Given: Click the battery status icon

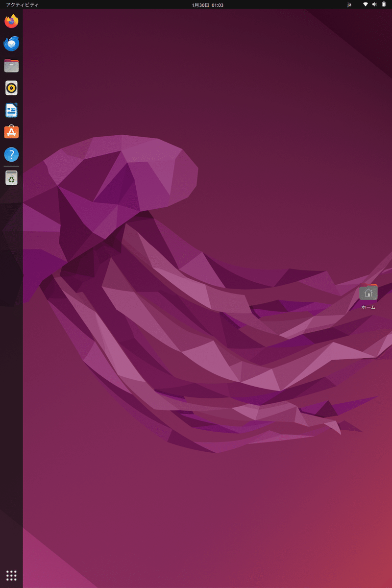Looking at the screenshot, I should tap(384, 4).
